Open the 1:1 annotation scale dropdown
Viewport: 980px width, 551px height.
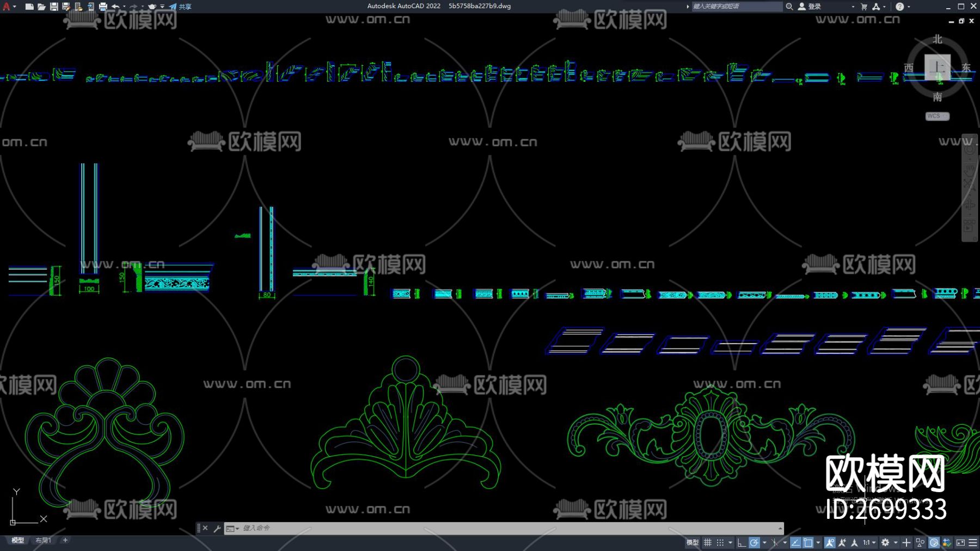pos(869,542)
